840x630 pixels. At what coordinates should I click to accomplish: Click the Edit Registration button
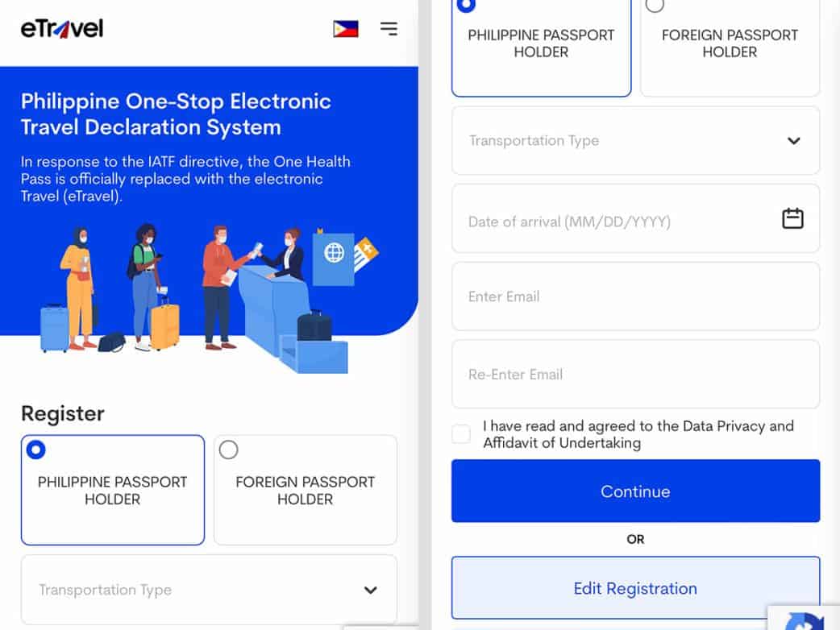pyautogui.click(x=635, y=588)
